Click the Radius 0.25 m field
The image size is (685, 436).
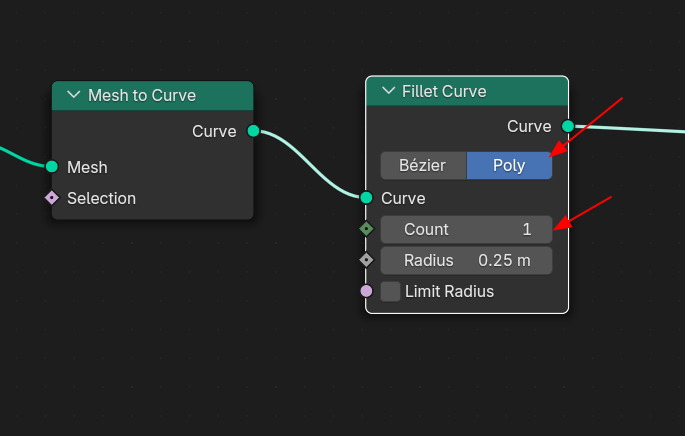(466, 260)
